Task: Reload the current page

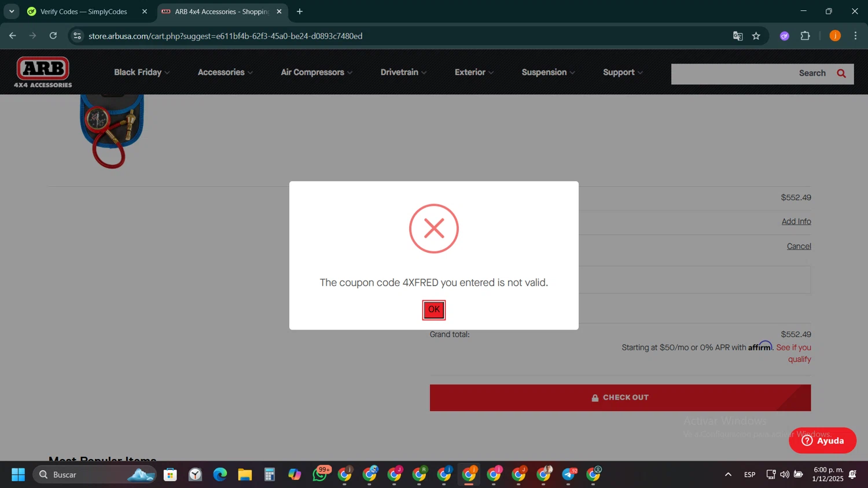Action: (53, 36)
